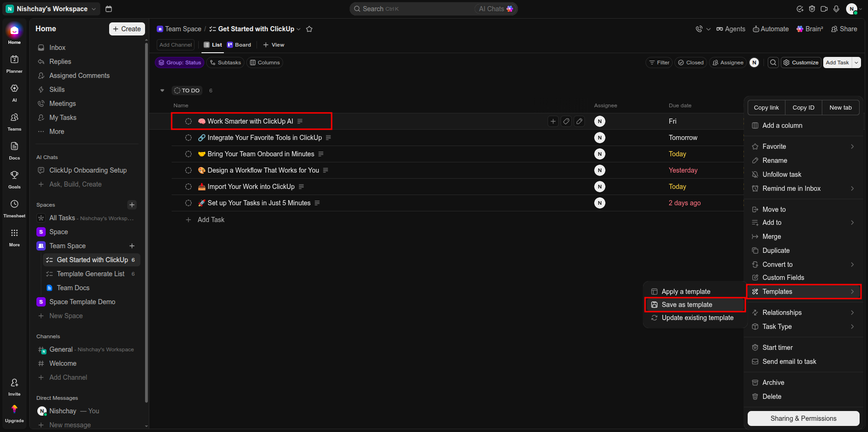Click the Sharing & Permissions button
The image size is (868, 432).
click(803, 418)
